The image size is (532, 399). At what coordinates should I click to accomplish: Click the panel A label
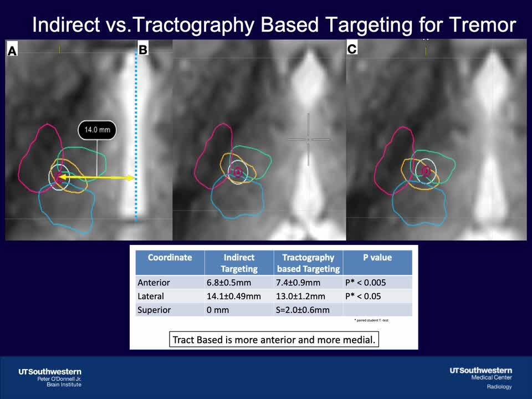(12, 50)
